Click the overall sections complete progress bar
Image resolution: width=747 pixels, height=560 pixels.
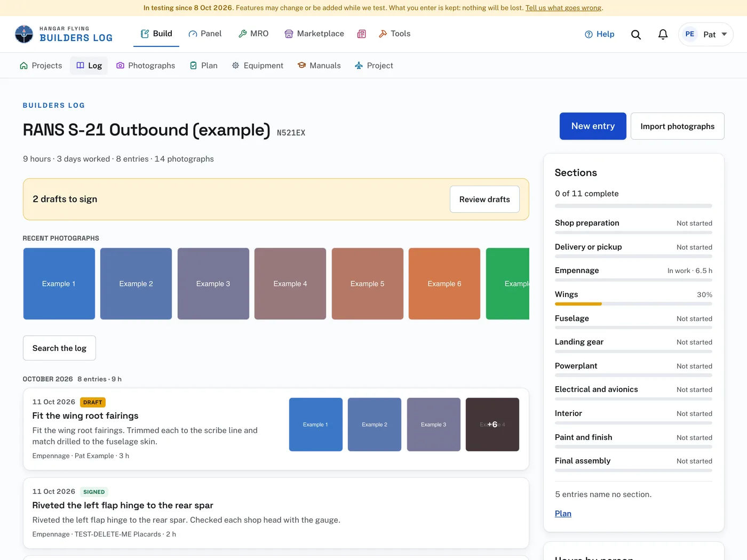coord(633,206)
